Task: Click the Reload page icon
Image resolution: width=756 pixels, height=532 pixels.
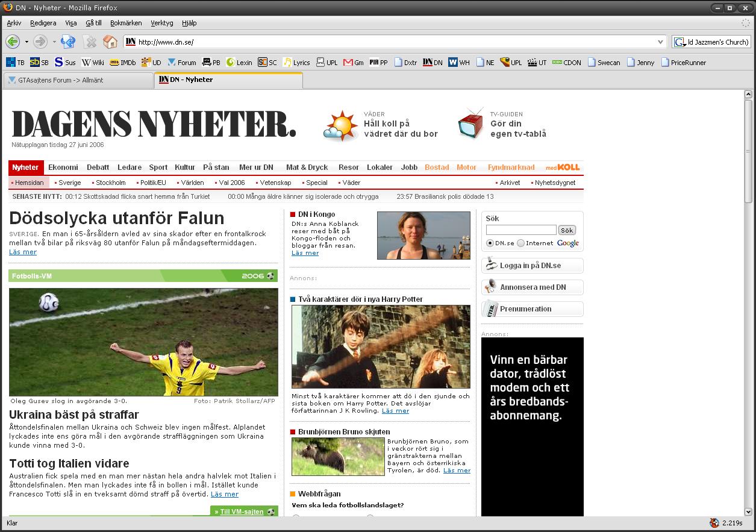Action: tap(68, 42)
